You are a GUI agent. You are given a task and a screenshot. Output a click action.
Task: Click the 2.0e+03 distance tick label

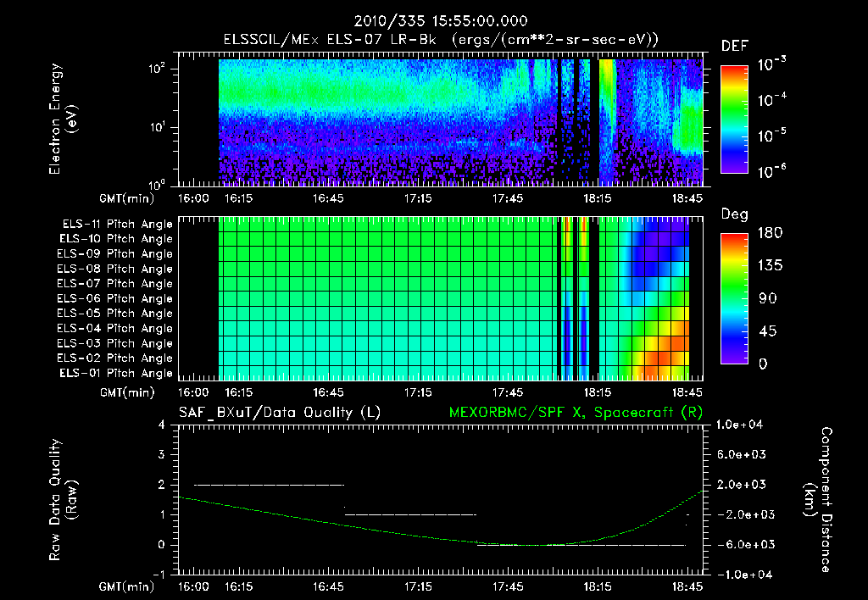tap(742, 485)
